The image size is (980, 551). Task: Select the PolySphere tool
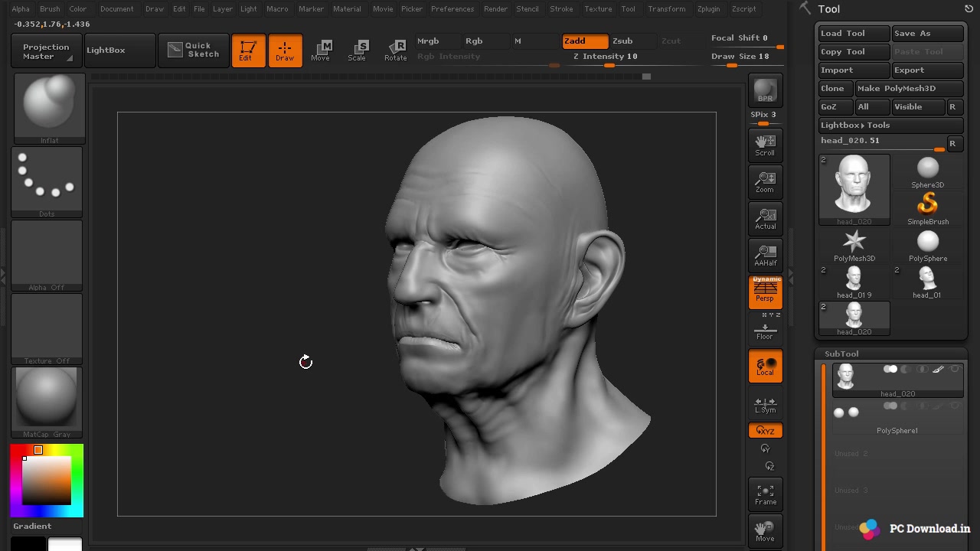[x=927, y=245]
